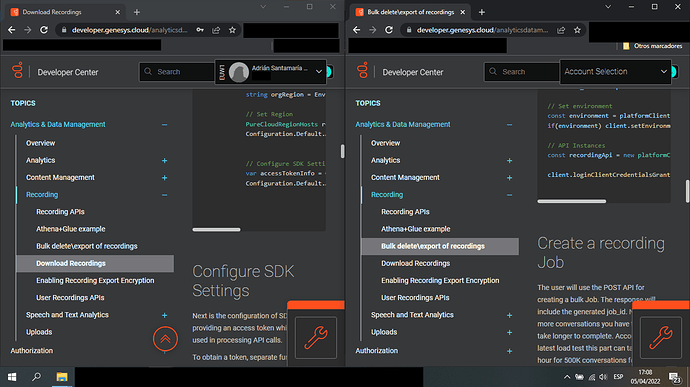Expand Content Management in left window

pos(164,178)
